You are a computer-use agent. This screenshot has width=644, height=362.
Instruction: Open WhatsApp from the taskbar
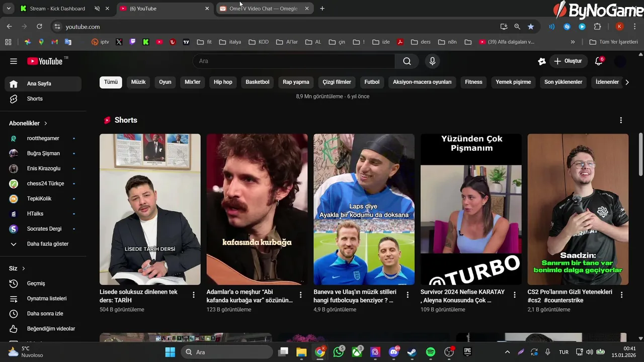point(339,352)
